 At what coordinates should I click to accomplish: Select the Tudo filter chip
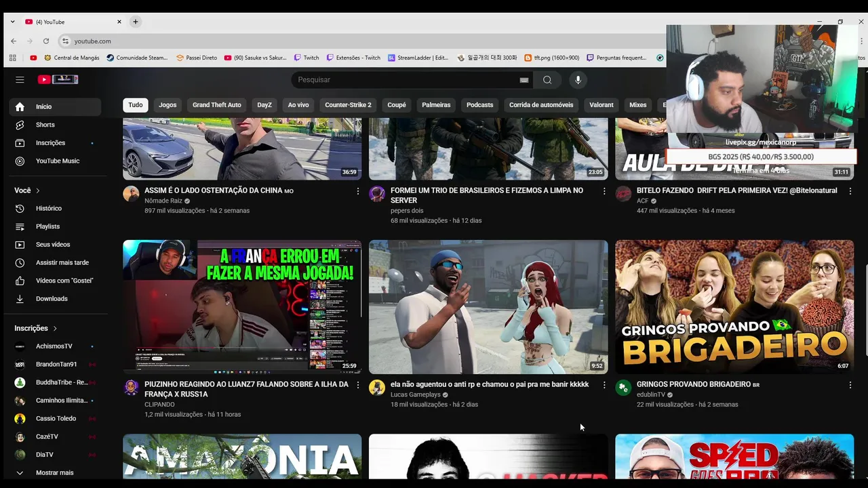click(x=136, y=105)
